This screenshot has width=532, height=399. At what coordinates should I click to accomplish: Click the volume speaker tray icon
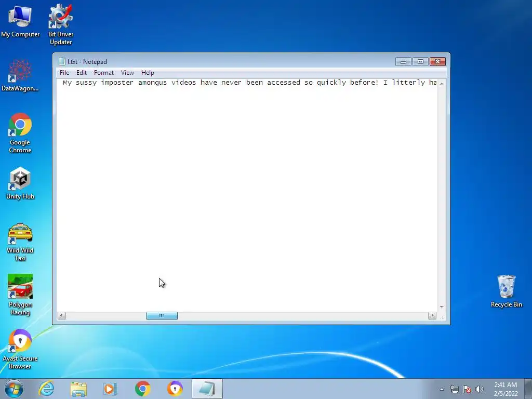480,389
